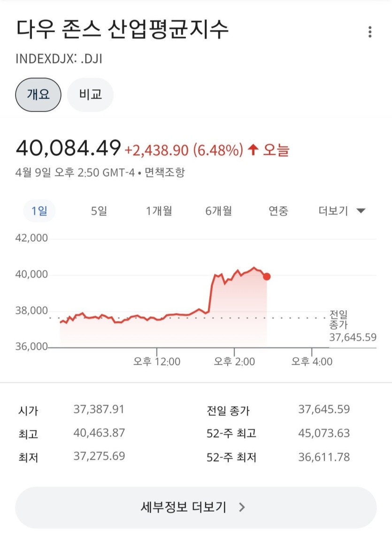Click the 40,084.49 index price
This screenshot has width=392, height=537.
tap(69, 148)
